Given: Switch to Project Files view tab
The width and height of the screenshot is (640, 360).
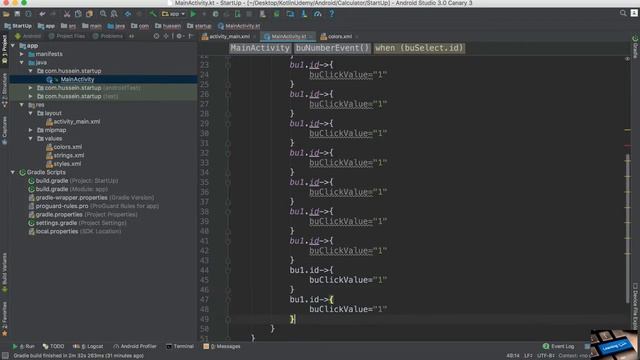Looking at the screenshot, I should click(x=67, y=36).
